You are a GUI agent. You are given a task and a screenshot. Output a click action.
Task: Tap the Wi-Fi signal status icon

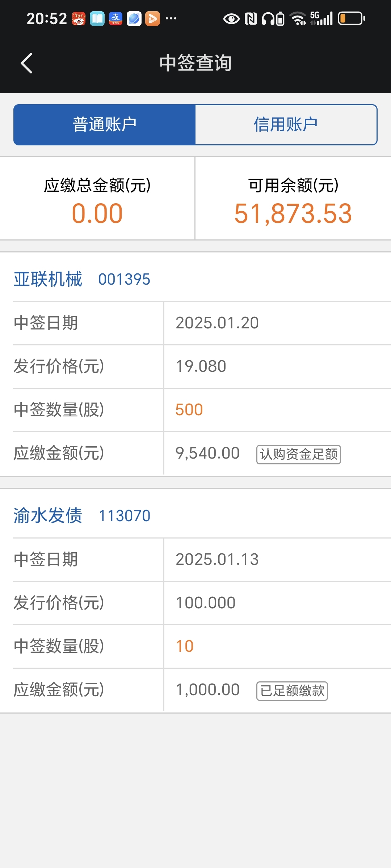coord(299,19)
